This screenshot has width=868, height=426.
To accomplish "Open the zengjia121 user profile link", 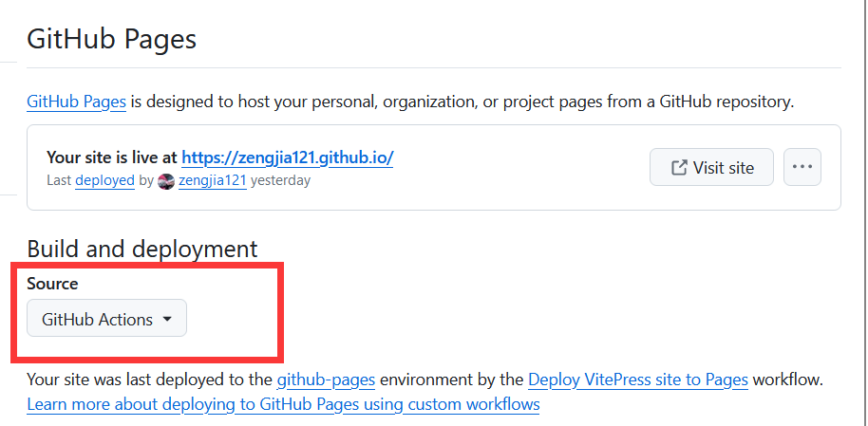I will point(212,180).
